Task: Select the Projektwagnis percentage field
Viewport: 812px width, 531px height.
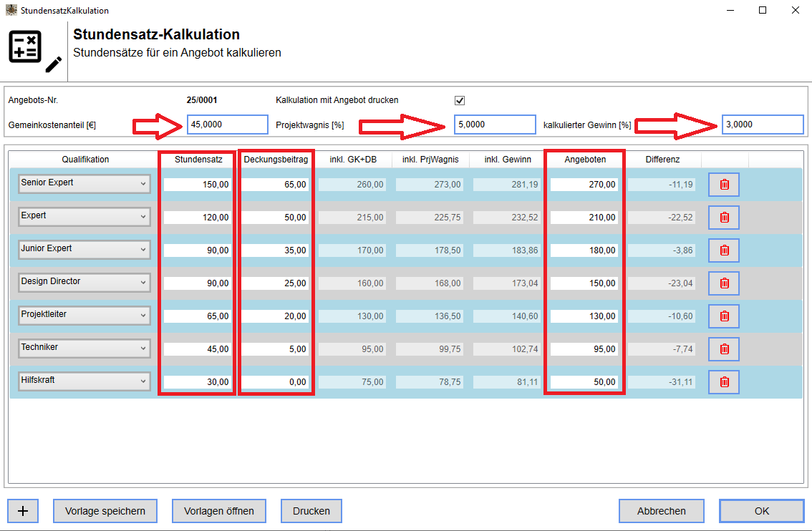Action: (x=495, y=125)
